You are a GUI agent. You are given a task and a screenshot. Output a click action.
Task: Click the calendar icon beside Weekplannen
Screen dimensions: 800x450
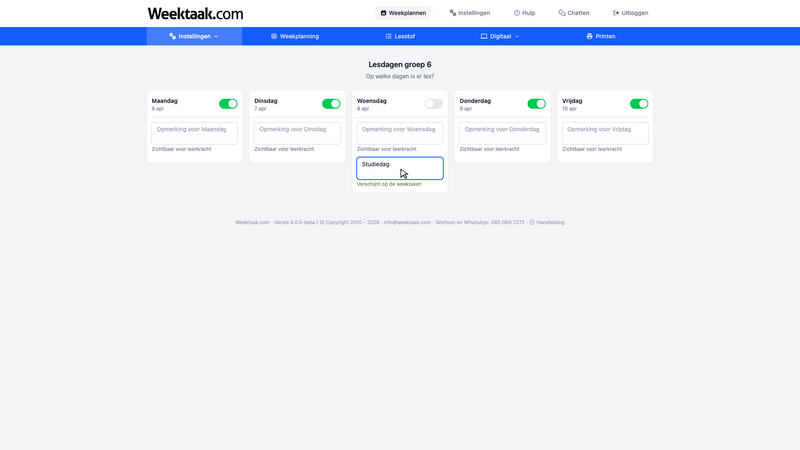pos(383,13)
